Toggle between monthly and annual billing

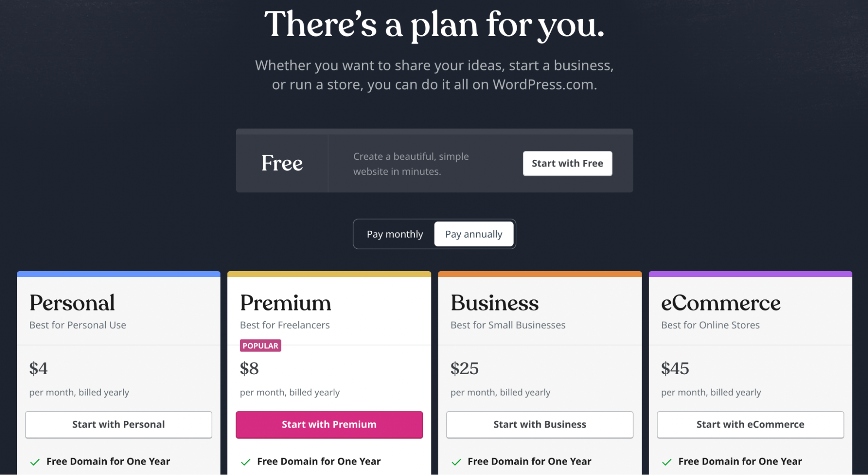click(394, 234)
